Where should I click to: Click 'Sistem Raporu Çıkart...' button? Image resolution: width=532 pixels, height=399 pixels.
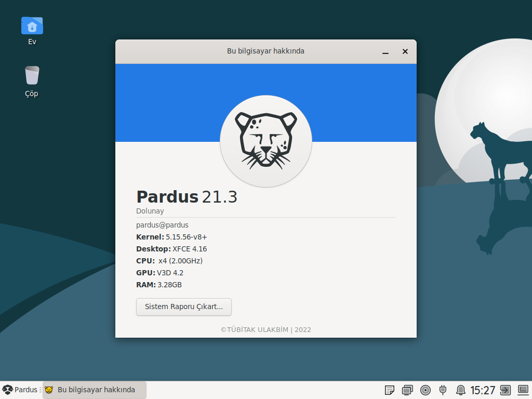point(183,307)
